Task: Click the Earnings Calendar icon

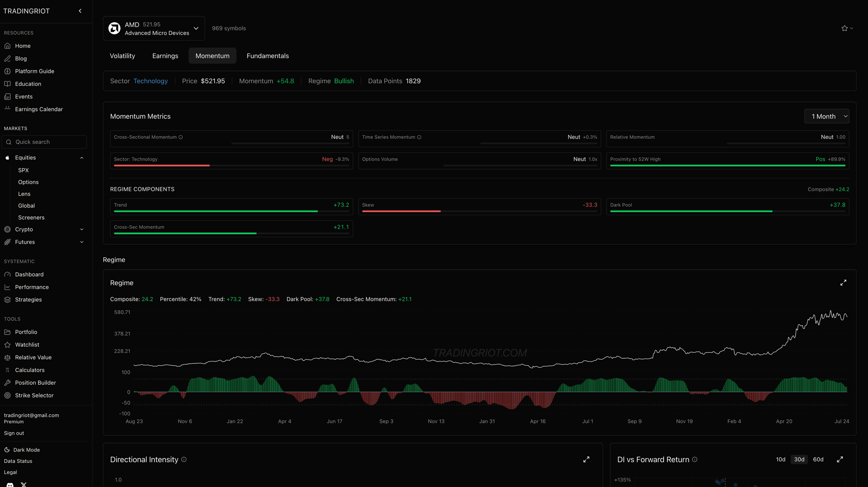Action: (x=7, y=109)
